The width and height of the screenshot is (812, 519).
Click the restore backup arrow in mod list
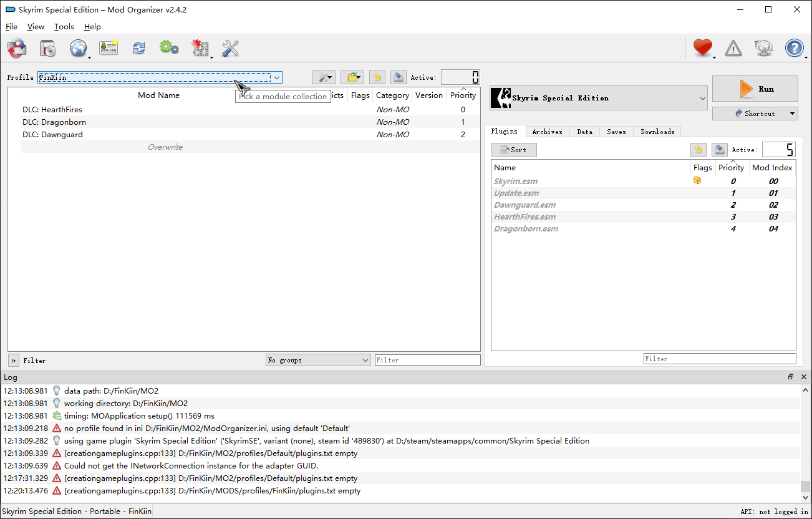[x=377, y=77]
